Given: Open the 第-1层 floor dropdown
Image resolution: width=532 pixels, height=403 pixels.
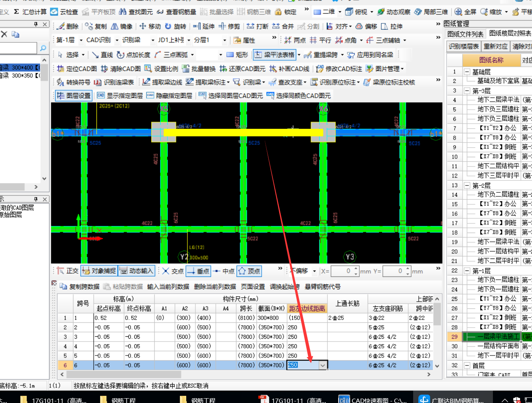Looking at the screenshot, I should 81,40.
